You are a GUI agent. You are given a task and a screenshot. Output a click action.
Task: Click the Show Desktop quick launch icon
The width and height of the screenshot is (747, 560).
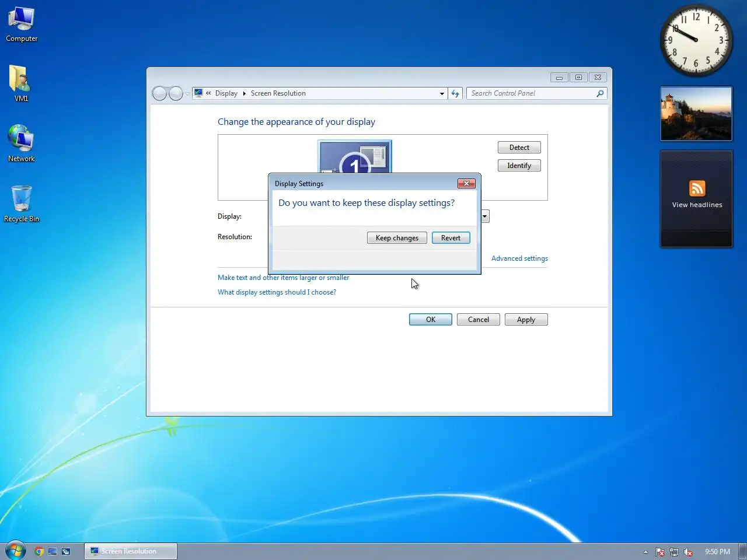[53, 551]
